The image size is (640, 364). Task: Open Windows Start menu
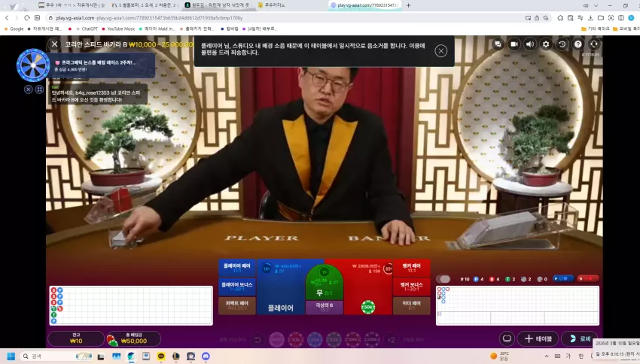click(x=11, y=356)
